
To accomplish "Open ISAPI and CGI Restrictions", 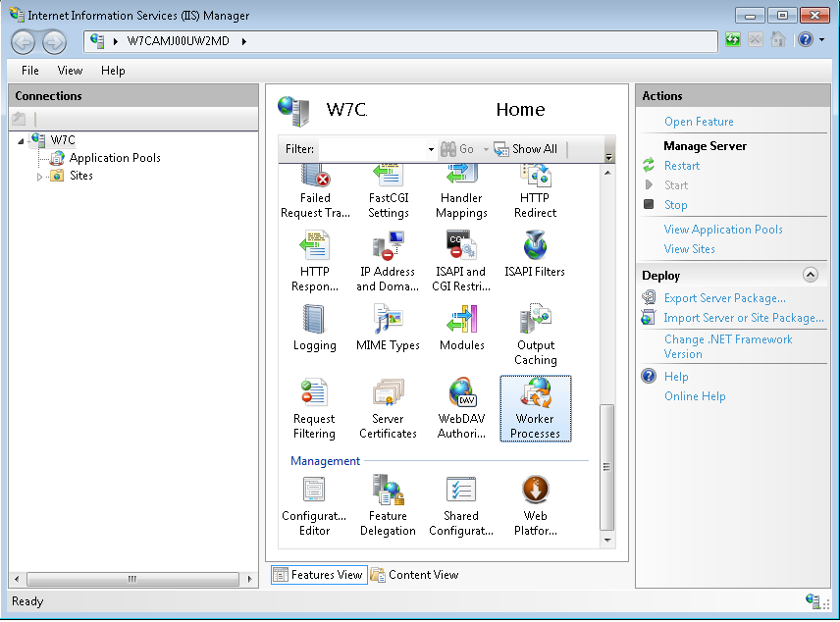I will [461, 261].
